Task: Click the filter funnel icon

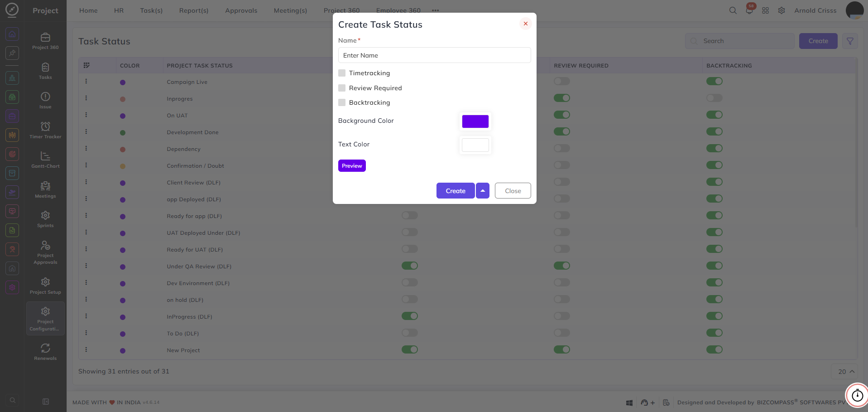Action: [850, 41]
